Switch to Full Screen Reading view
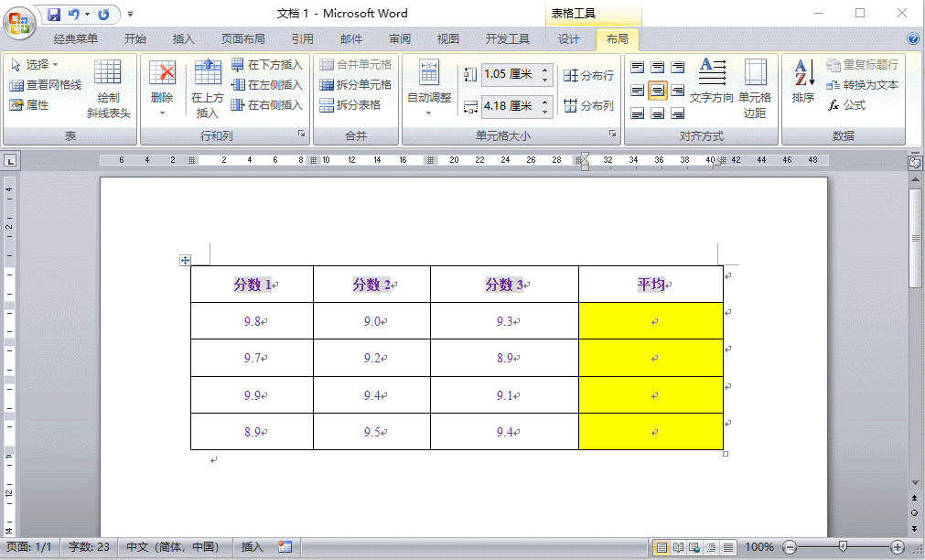 tap(678, 547)
